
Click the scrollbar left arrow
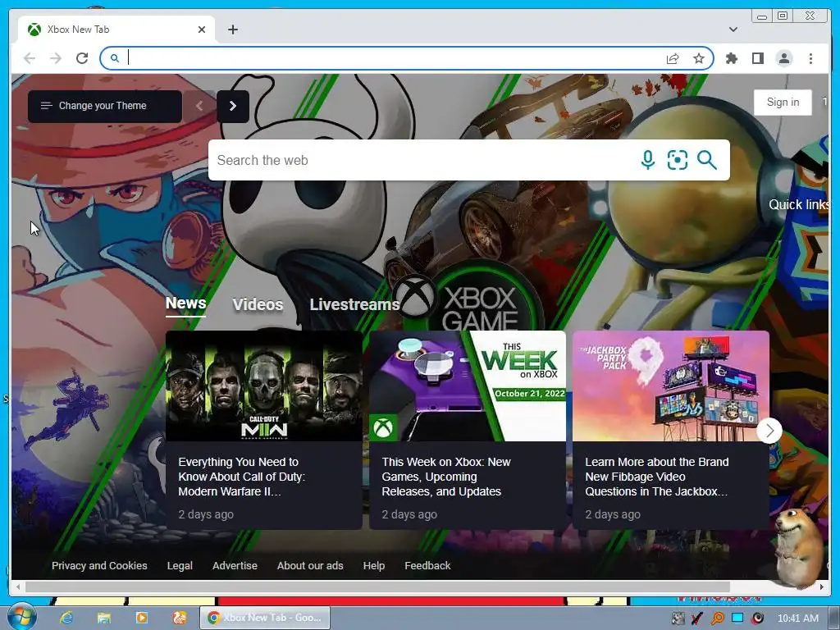18,587
